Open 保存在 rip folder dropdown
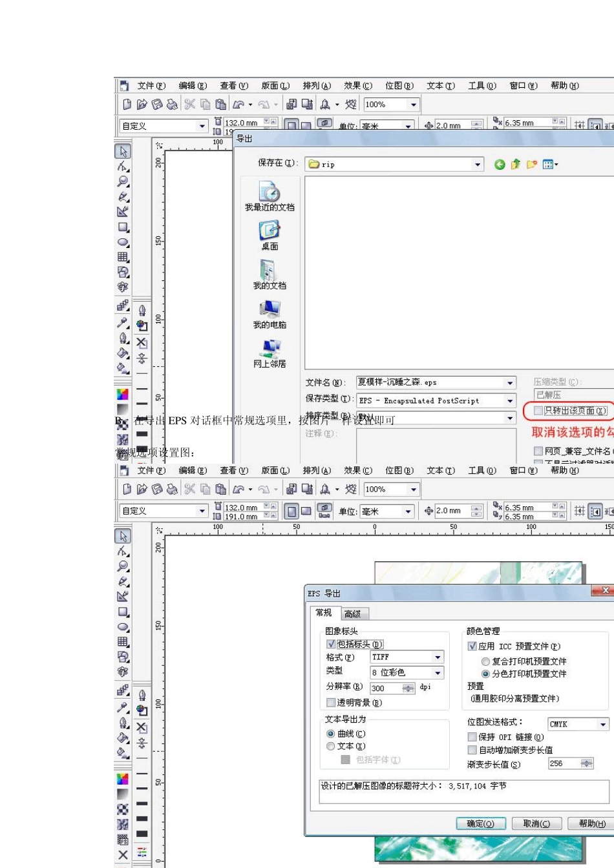 (478, 165)
